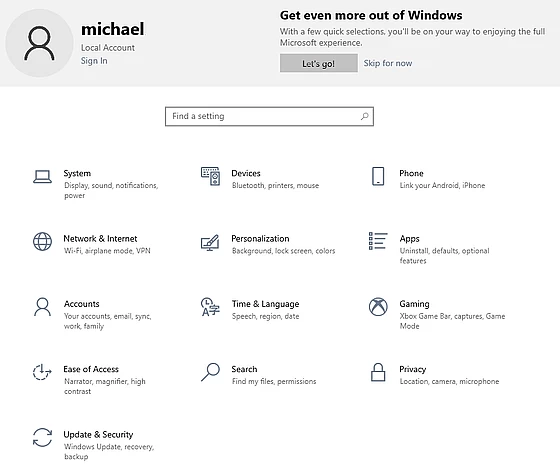Select the Search magnifier category icon

210,372
